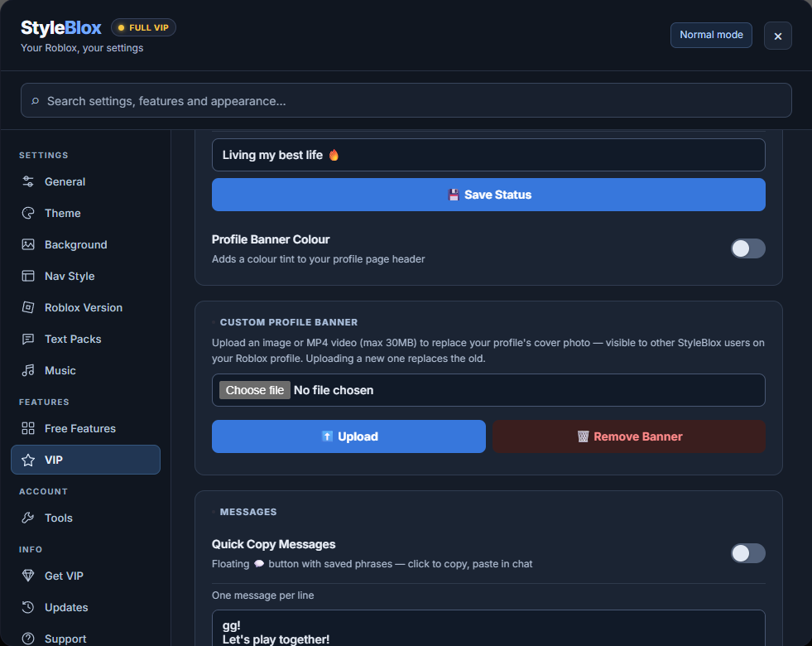Image resolution: width=812 pixels, height=646 pixels.
Task: Open the Tools account page
Action: coord(85,518)
